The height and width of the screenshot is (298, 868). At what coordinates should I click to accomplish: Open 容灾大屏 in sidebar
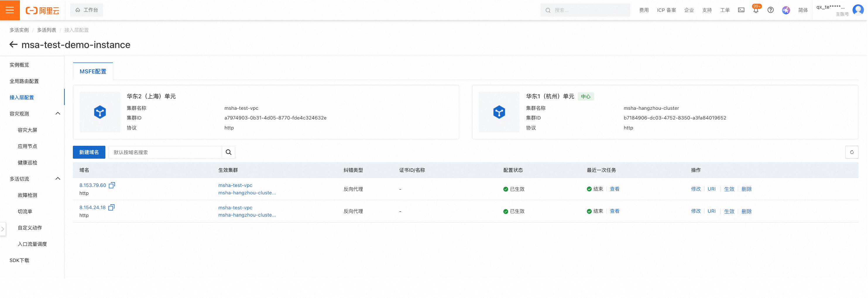point(27,130)
